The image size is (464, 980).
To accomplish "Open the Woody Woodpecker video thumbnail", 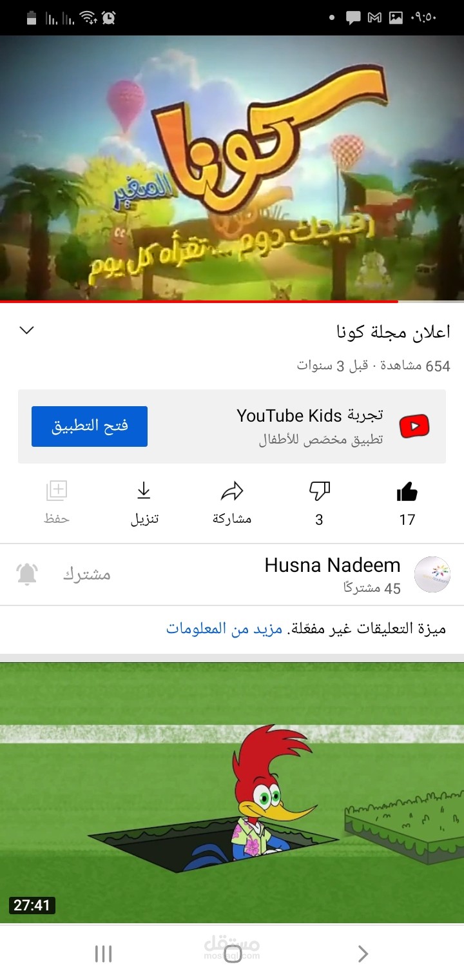I will point(232,792).
